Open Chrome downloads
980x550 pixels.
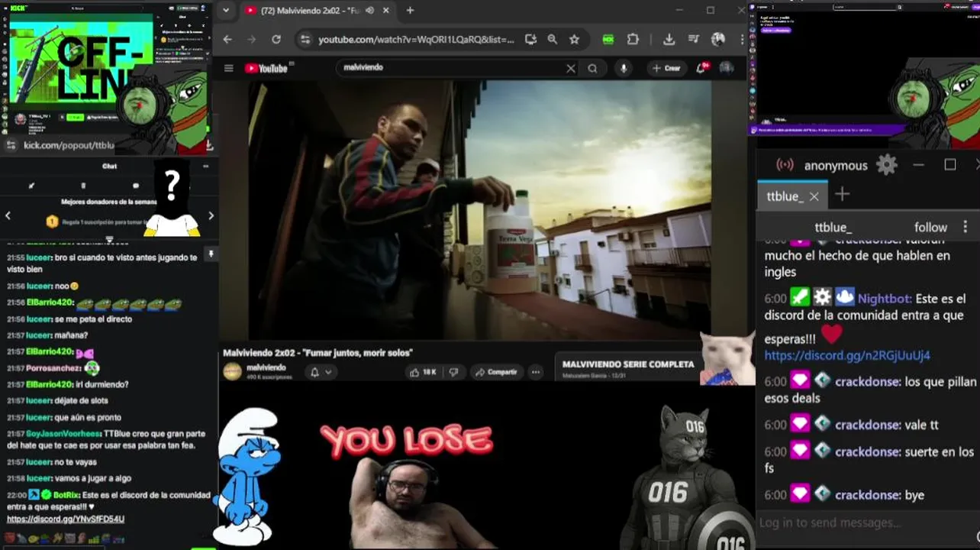[669, 40]
